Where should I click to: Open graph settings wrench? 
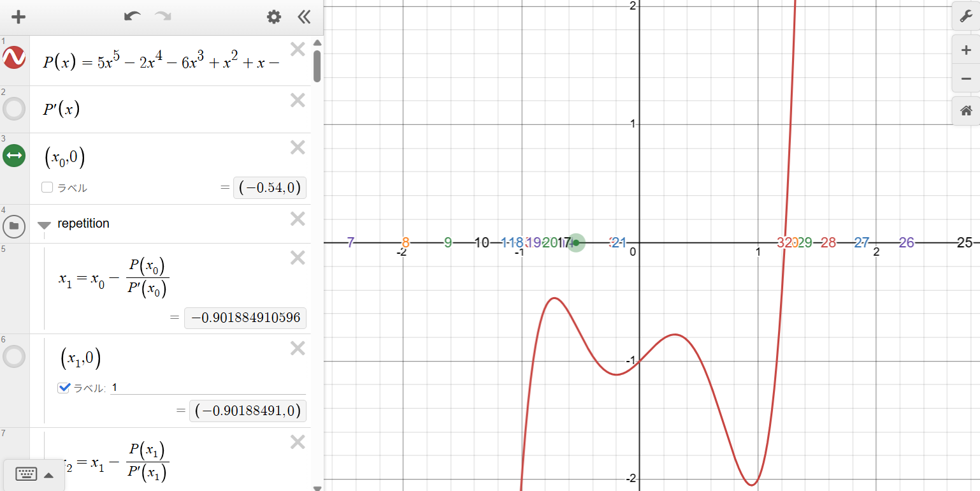tap(965, 17)
